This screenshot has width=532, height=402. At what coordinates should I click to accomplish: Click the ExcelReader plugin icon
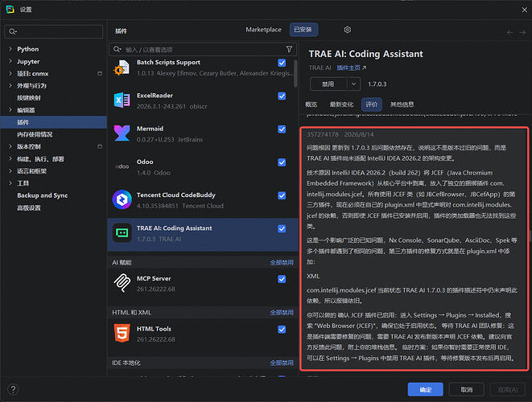click(122, 100)
